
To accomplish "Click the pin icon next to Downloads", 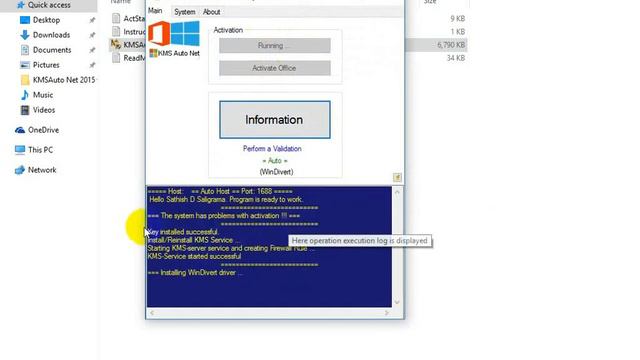I will 92,35.
